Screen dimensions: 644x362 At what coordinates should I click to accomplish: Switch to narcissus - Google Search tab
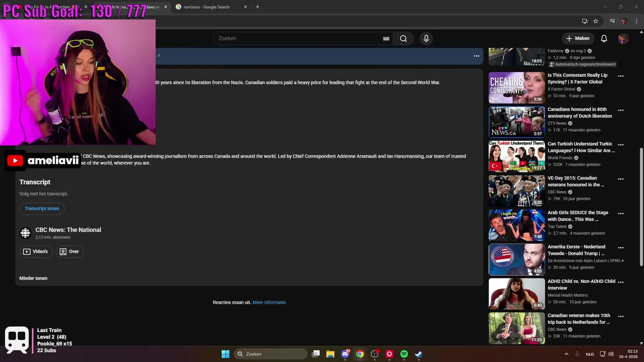point(206,7)
